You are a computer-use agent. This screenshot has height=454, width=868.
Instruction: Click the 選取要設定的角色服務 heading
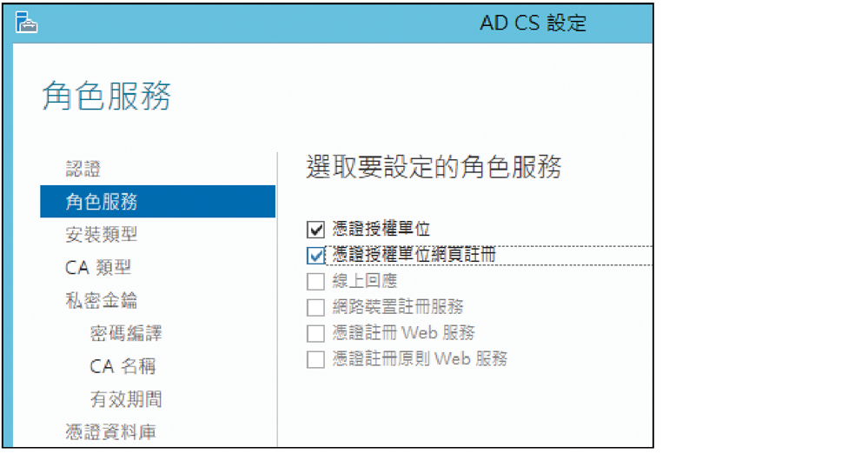[x=434, y=167]
